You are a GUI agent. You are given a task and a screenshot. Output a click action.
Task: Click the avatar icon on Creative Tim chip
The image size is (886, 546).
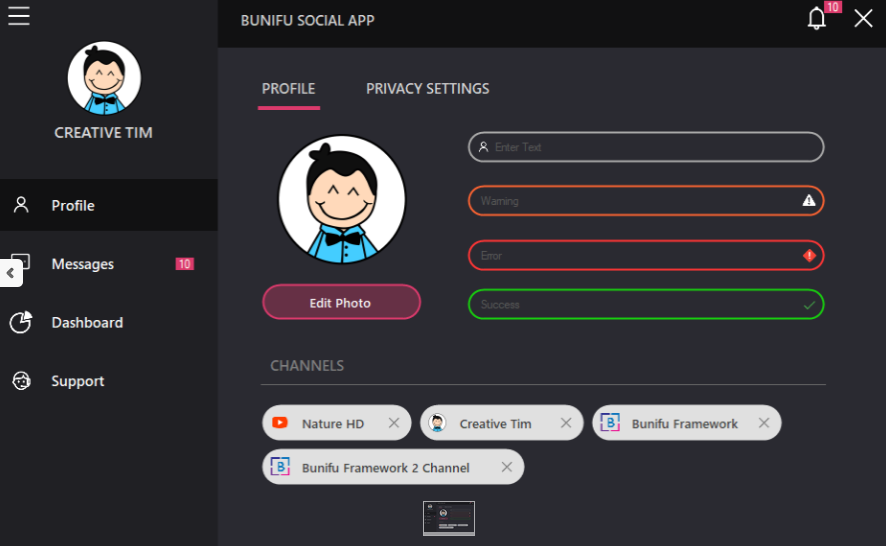click(437, 423)
